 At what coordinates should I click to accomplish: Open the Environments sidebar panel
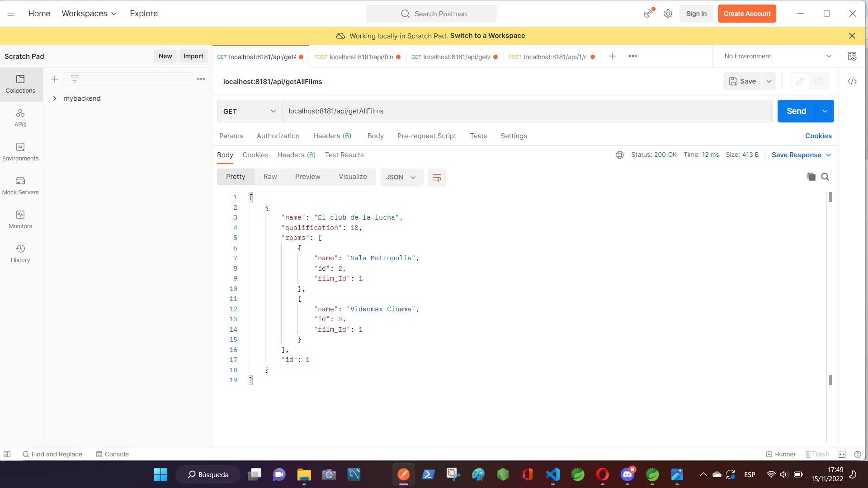(20, 152)
